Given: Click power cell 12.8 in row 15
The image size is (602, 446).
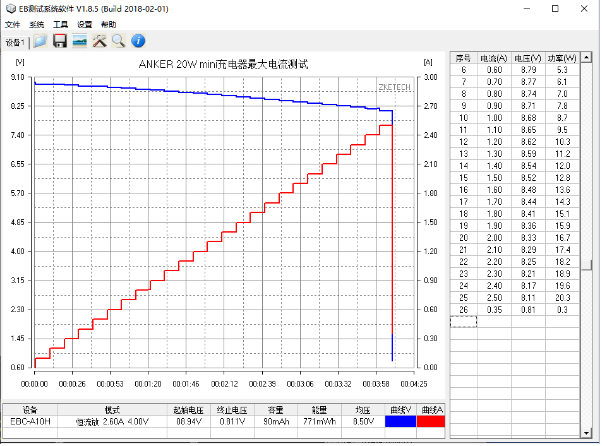Looking at the screenshot, I should (x=562, y=178).
